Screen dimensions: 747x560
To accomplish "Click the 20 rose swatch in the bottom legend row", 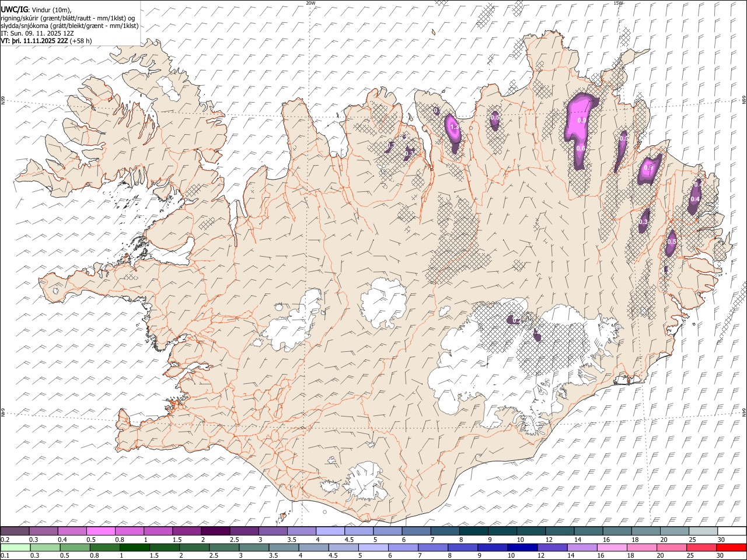I will (671, 547).
